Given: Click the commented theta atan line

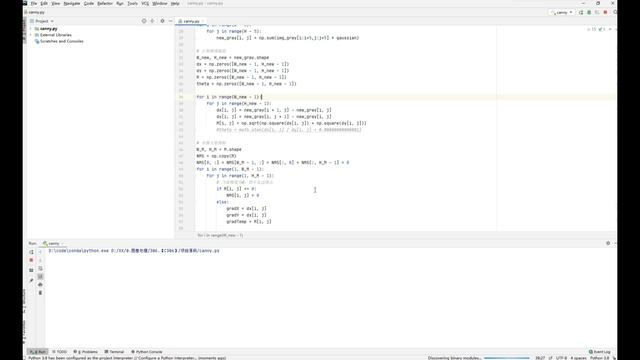Looking at the screenshot, I should (x=289, y=130).
